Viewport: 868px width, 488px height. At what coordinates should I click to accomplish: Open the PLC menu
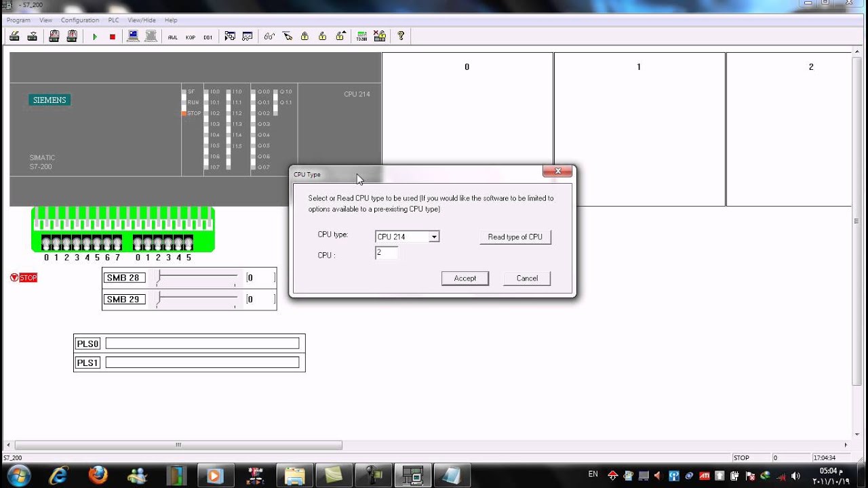113,20
